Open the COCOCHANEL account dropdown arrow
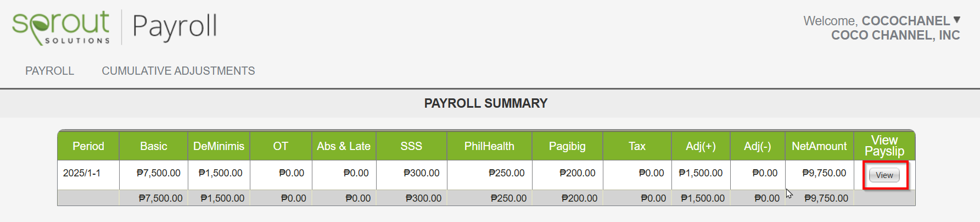This screenshot has width=980, height=222. [x=957, y=20]
